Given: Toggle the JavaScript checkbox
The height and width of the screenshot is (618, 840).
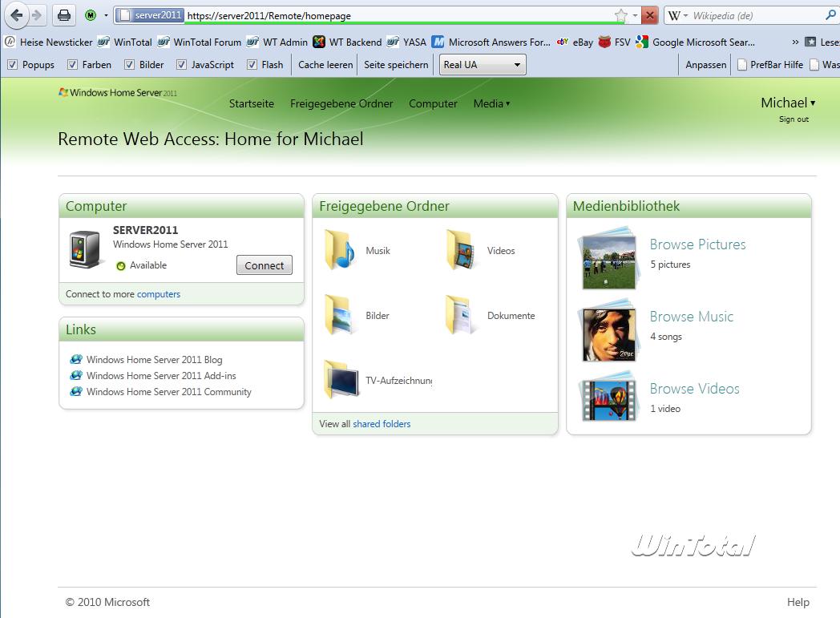Looking at the screenshot, I should coord(182,65).
